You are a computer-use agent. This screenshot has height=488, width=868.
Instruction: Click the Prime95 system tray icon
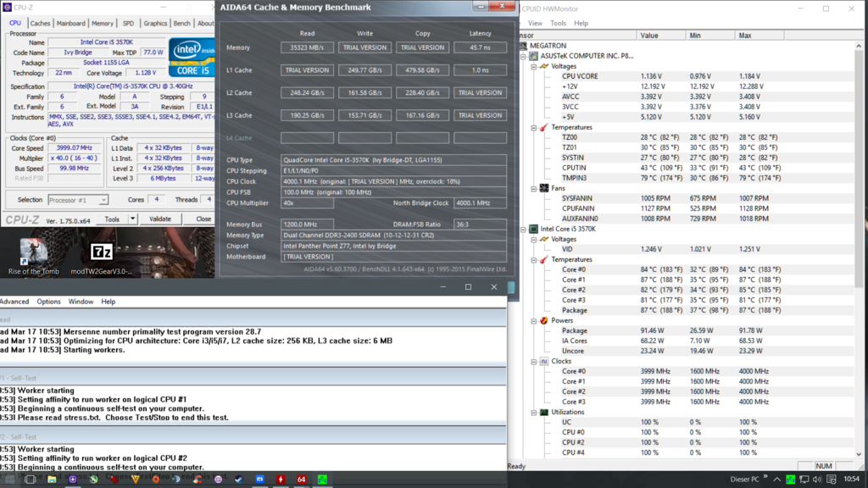tap(791, 480)
